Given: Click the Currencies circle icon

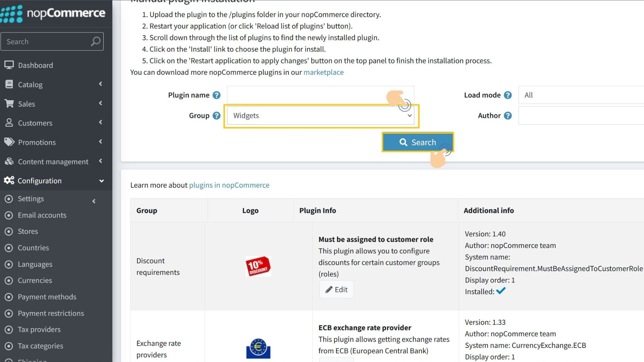Looking at the screenshot, I should pos(9,281).
